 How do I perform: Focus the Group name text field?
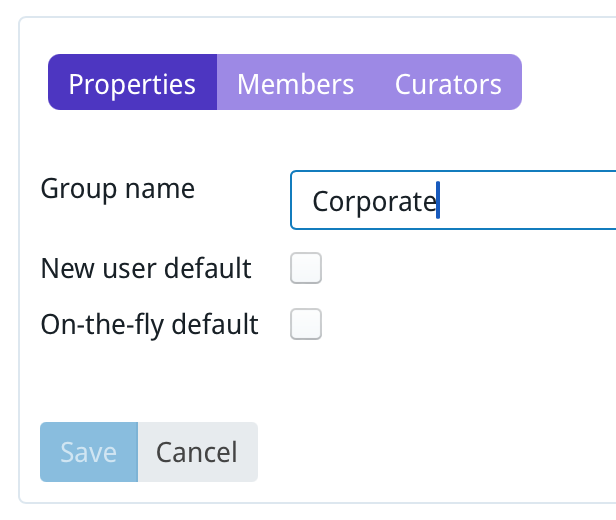click(x=452, y=201)
